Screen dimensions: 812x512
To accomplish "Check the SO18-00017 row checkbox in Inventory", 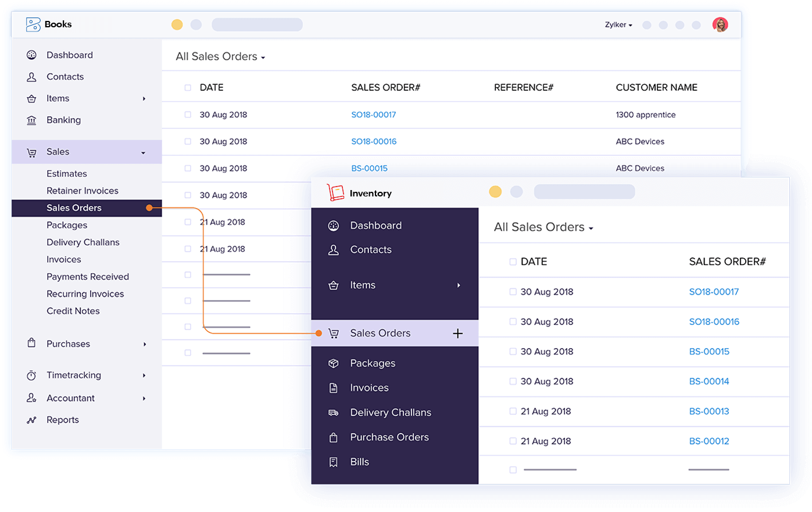I will point(513,292).
